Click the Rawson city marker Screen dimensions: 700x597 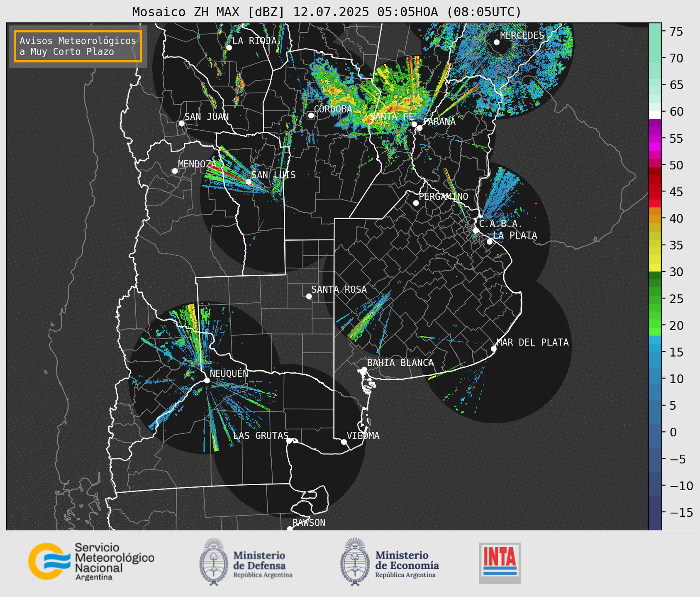click(290, 529)
